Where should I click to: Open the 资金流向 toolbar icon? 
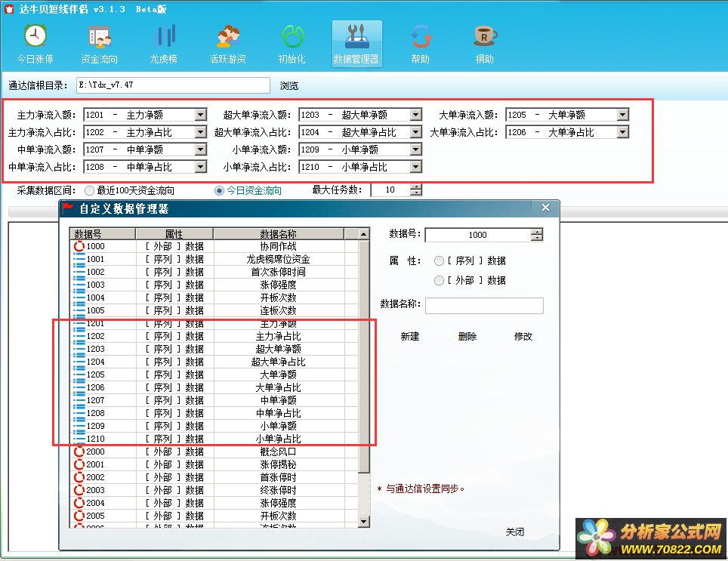pos(100,44)
